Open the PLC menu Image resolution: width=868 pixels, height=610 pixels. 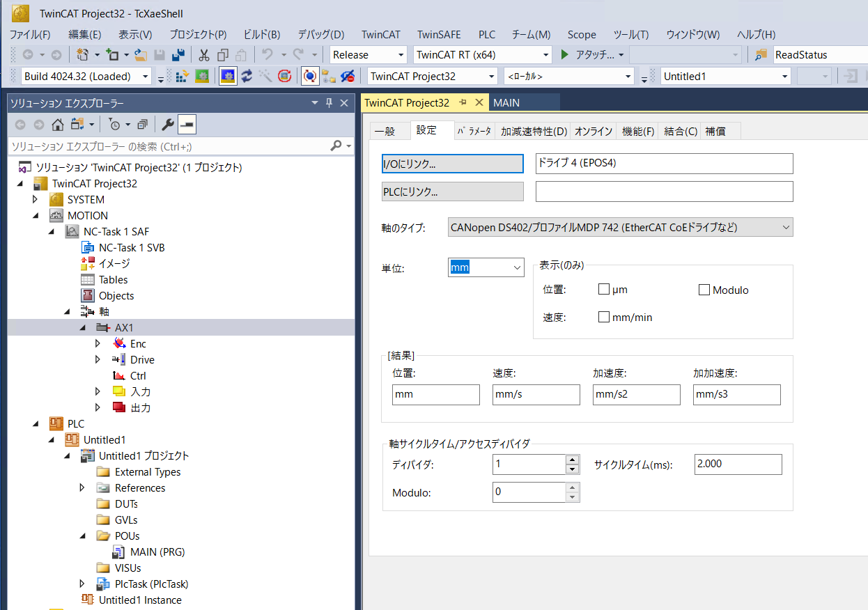(487, 34)
